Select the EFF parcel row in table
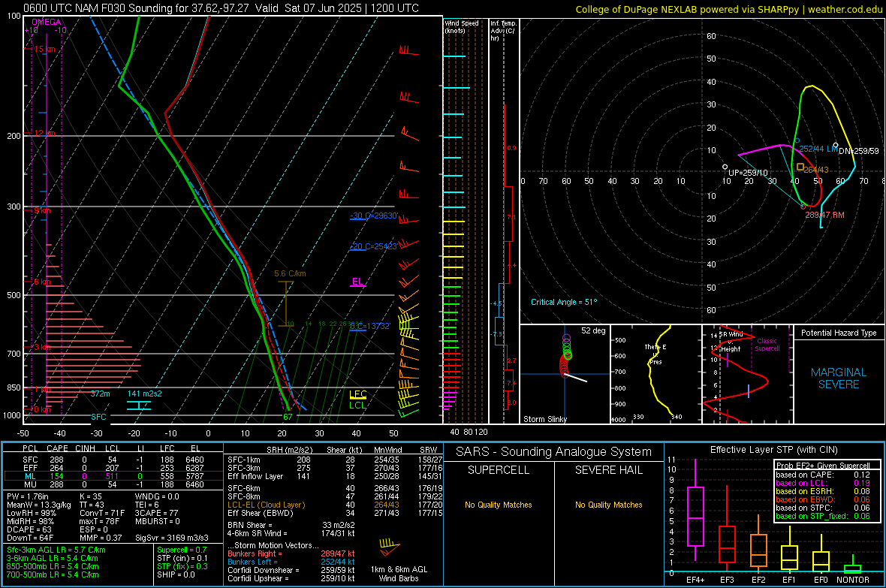The image size is (886, 588). coord(113,468)
